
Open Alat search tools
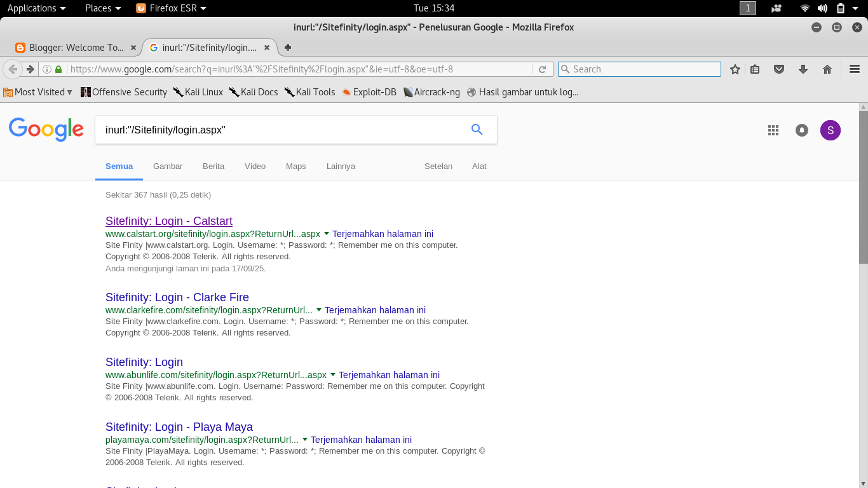coord(479,166)
